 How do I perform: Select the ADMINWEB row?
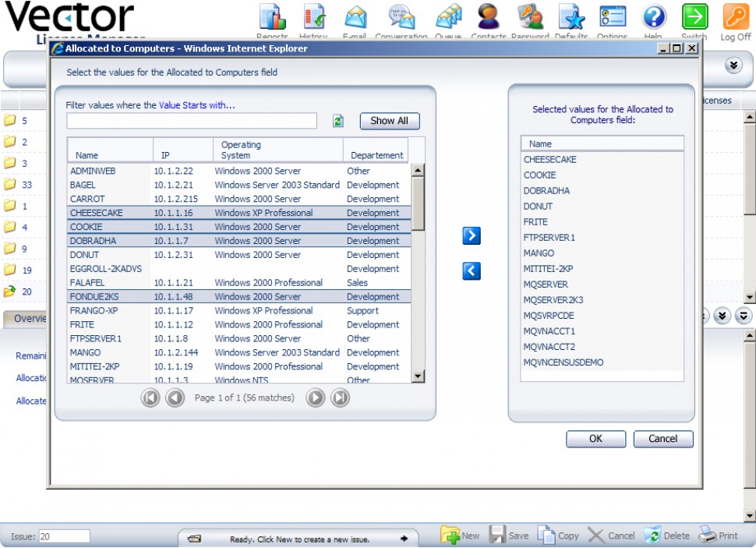click(239, 171)
